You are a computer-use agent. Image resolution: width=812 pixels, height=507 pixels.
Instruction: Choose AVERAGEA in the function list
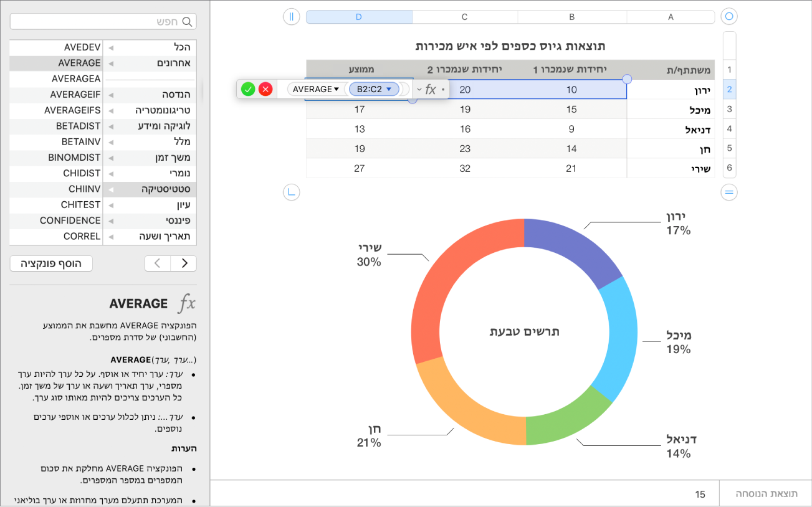click(56, 79)
